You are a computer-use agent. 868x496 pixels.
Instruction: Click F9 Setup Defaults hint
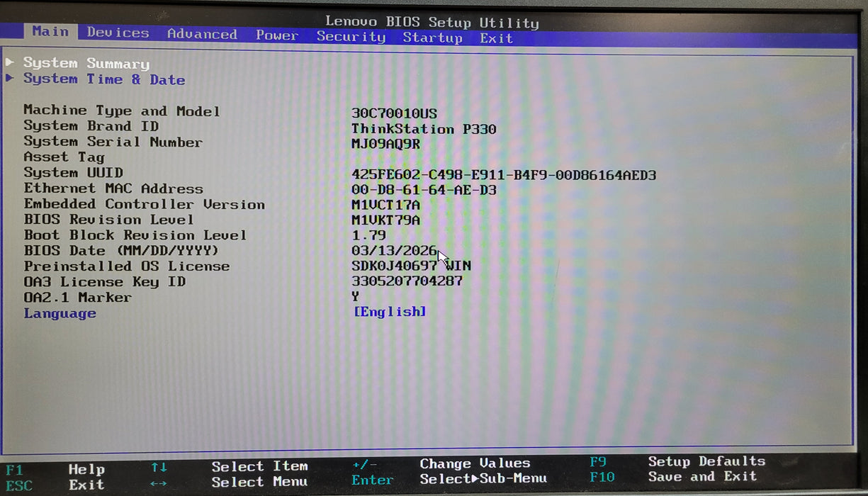click(x=677, y=461)
